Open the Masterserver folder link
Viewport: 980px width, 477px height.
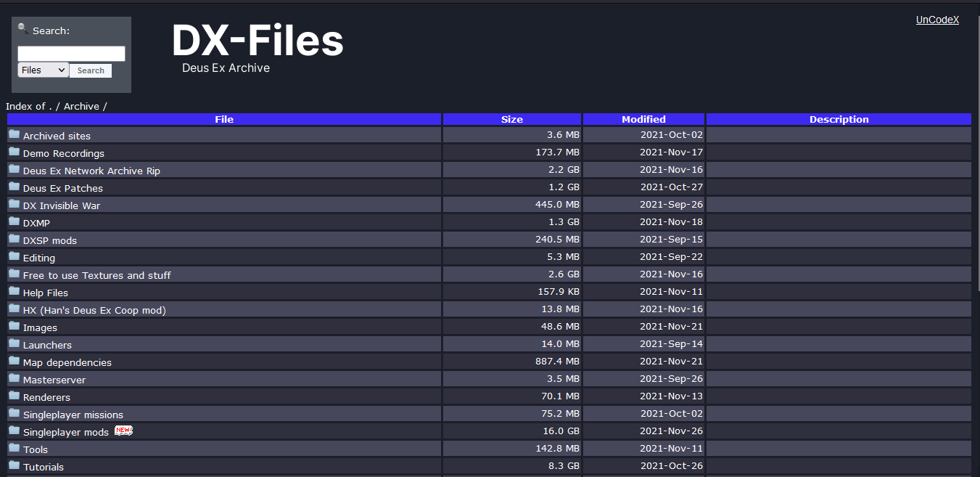(54, 380)
